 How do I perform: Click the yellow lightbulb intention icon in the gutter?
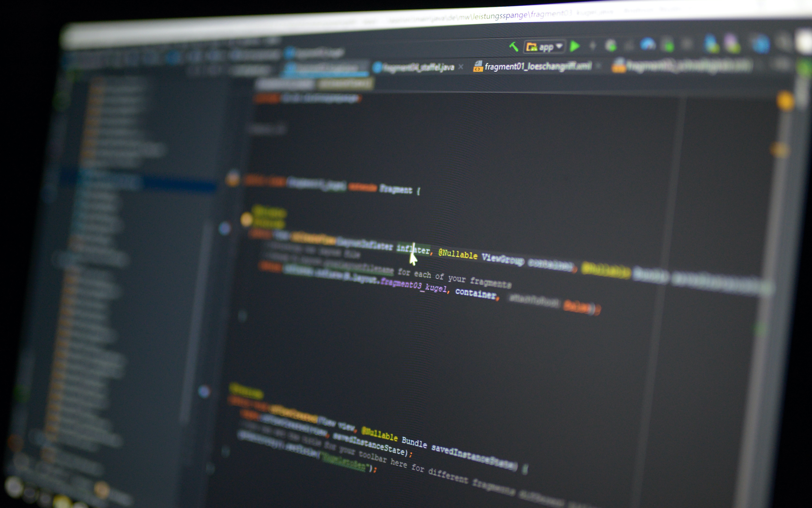(246, 219)
